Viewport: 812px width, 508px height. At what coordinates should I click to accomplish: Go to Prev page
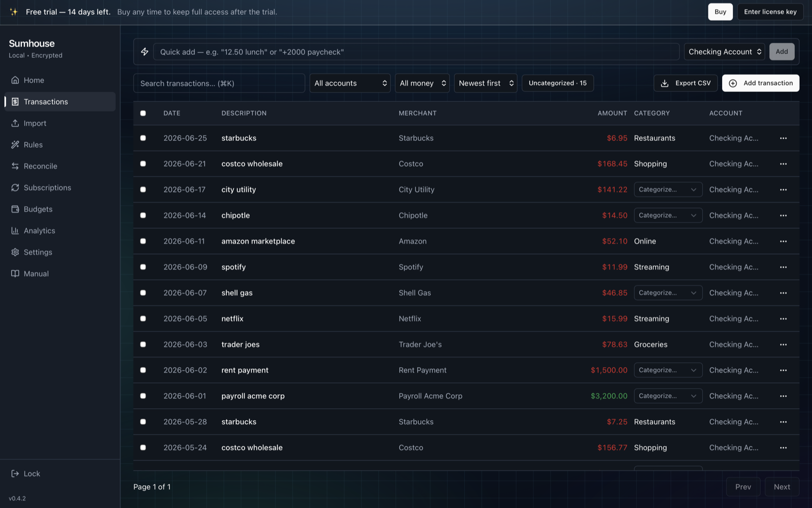pos(743,487)
